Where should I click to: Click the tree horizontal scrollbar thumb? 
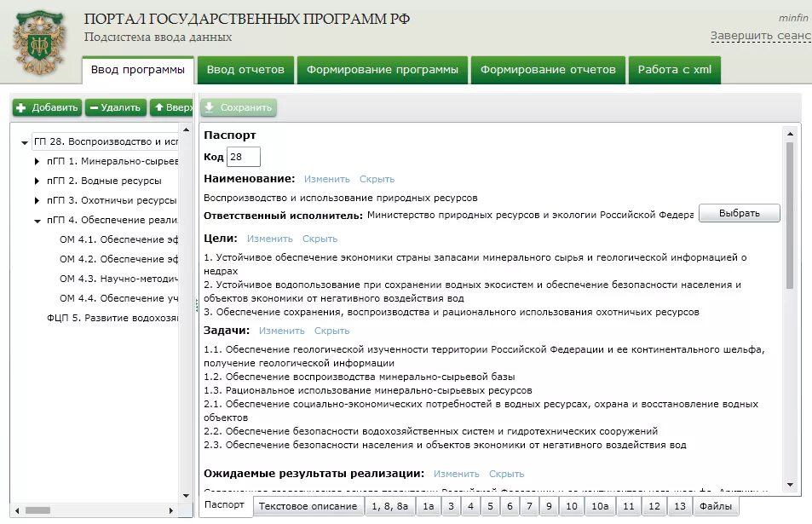[x=37, y=510]
